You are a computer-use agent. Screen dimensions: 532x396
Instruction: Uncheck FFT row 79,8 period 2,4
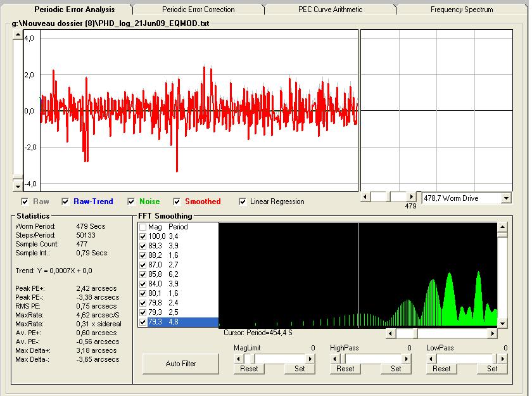click(143, 303)
